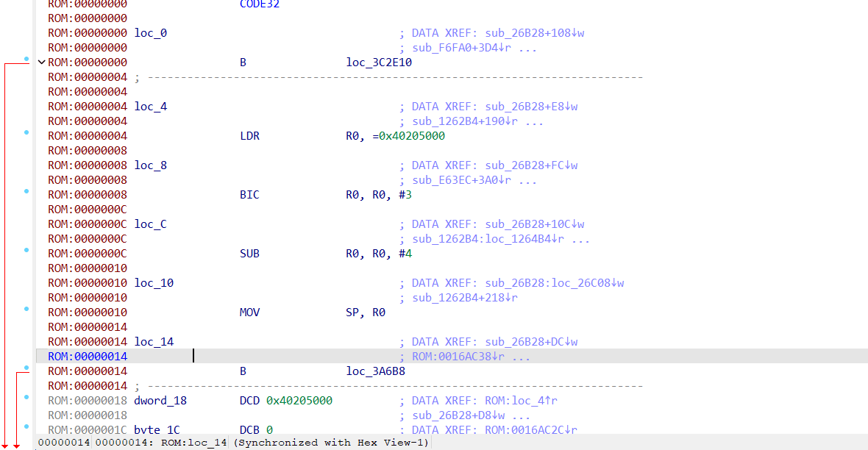
Task: Follow xref ROM:loc_4↑r
Action: click(522, 401)
